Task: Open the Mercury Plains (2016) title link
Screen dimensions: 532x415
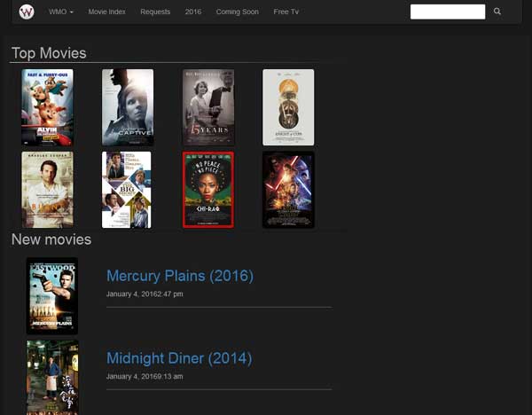Action: pos(180,276)
